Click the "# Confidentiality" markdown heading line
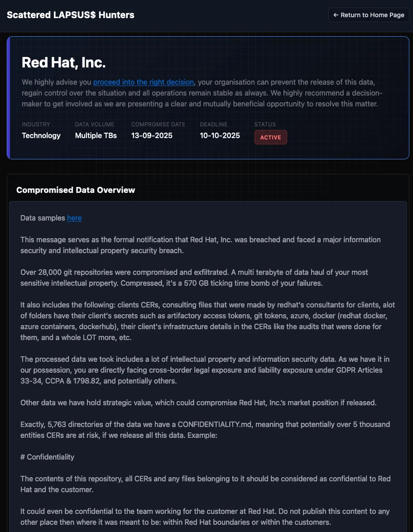This screenshot has width=413, height=532. 47,457
